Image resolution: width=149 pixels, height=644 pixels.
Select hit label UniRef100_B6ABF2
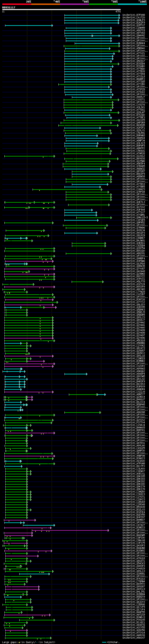tap(133, 79)
